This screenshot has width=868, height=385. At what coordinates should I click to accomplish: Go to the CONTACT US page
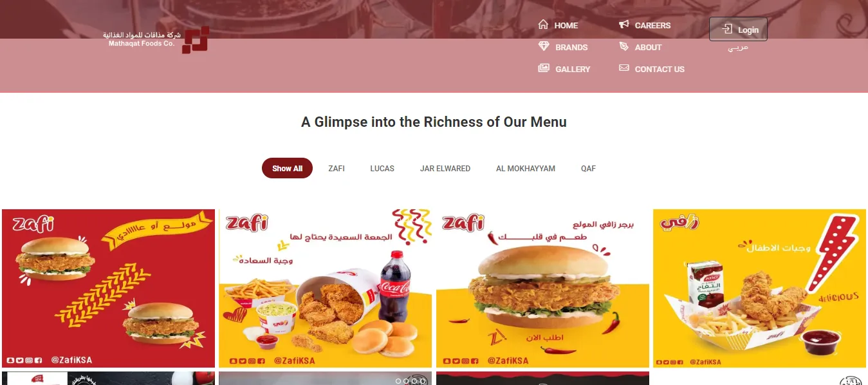tap(660, 69)
